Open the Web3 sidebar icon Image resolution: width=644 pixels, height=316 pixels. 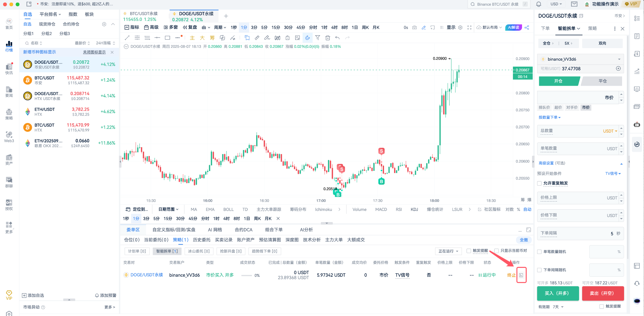point(9,137)
